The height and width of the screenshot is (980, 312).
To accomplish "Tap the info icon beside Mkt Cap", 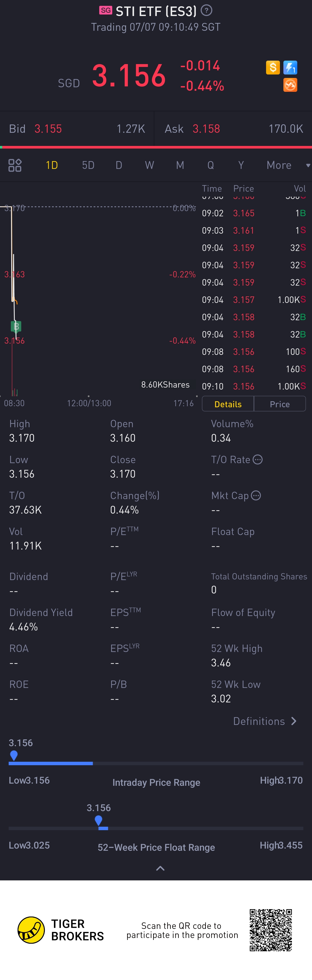I will coord(256,495).
